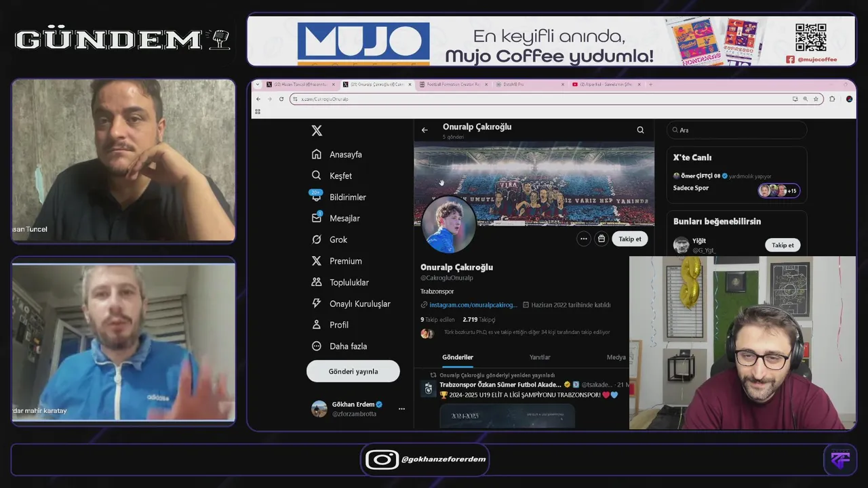
Task: Click the Ara search box
Action: tap(736, 130)
